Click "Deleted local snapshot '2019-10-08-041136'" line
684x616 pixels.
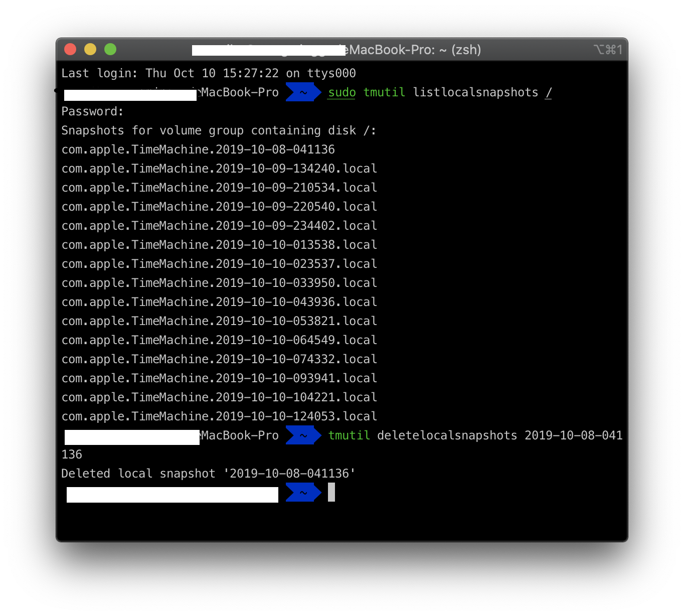208,474
